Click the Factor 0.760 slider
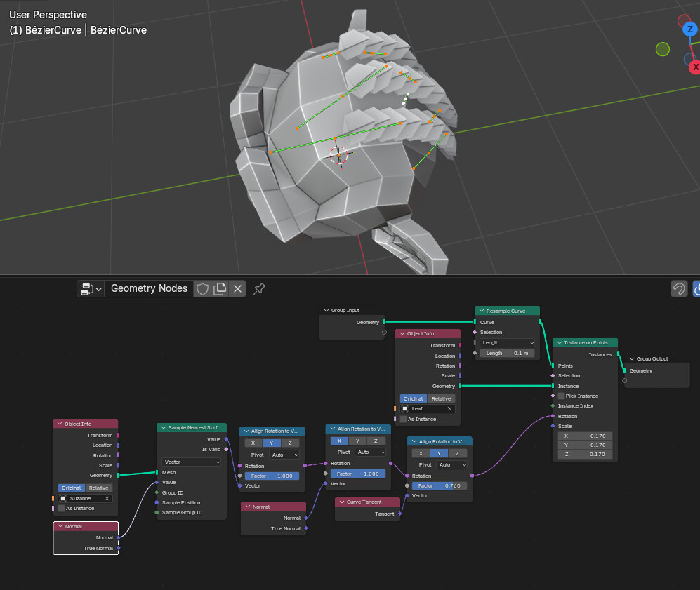Viewport: 700px width, 590px height. (440, 486)
